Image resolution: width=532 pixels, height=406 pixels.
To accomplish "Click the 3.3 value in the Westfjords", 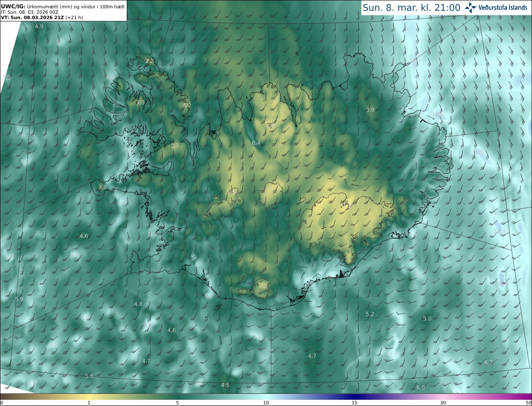I will (140, 102).
